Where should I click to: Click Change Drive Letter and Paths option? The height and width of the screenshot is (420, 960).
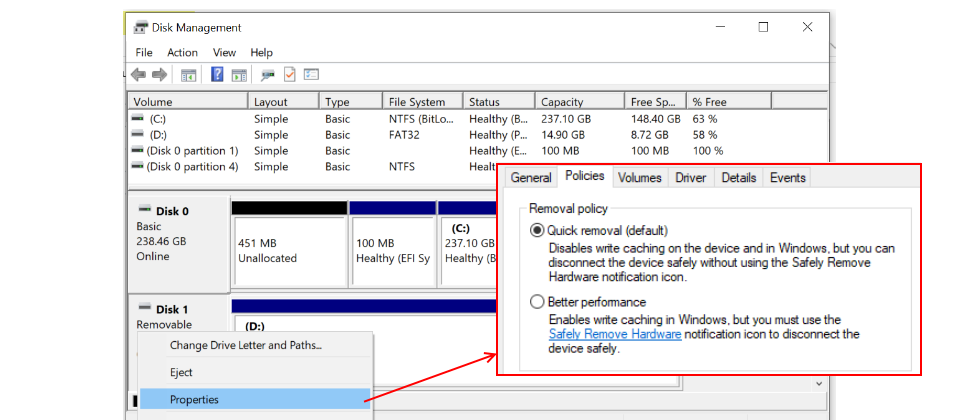(246, 346)
